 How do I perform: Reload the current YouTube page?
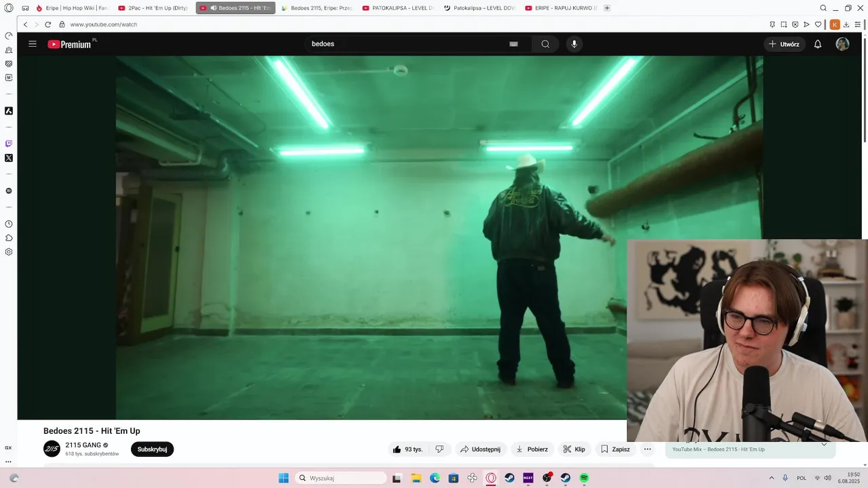(x=48, y=24)
